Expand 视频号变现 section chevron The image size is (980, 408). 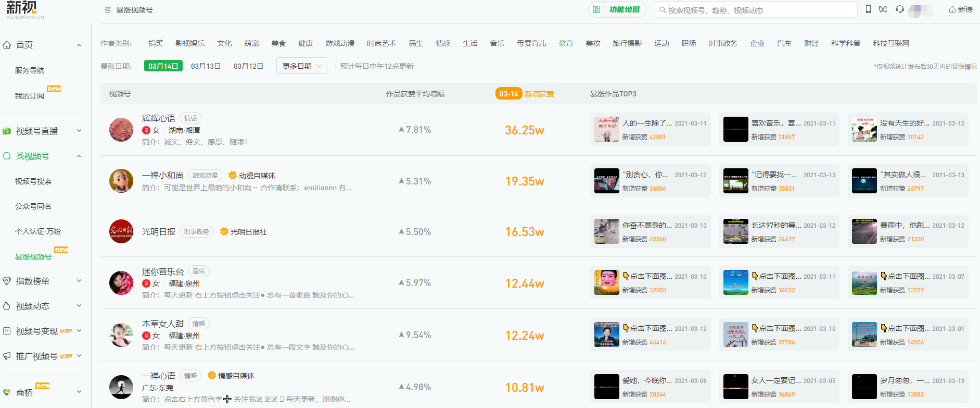click(79, 331)
